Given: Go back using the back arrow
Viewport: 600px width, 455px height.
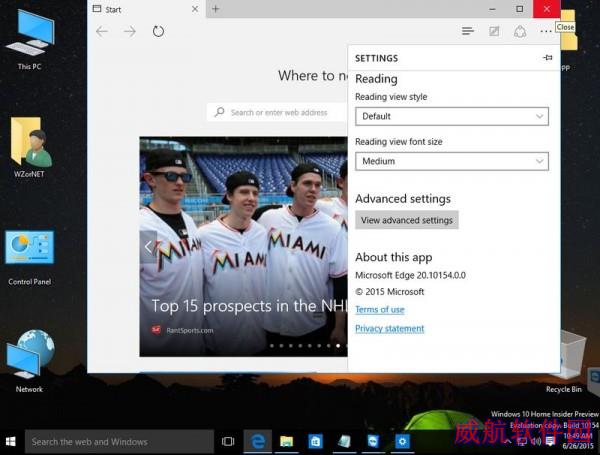Looking at the screenshot, I should pyautogui.click(x=102, y=31).
